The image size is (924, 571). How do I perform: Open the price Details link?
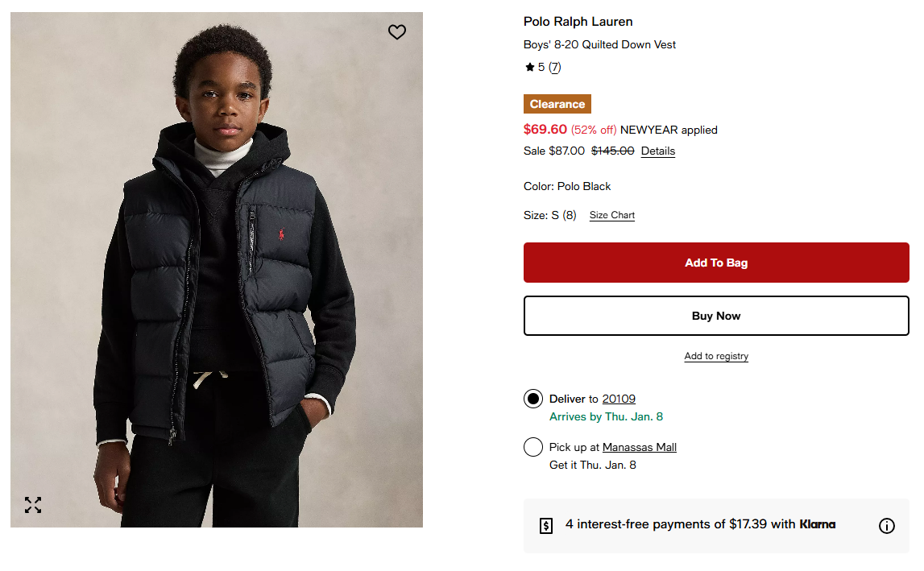(x=657, y=151)
